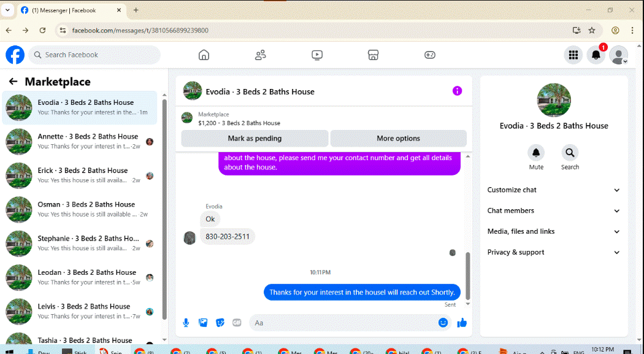Send a thumbs-up like
This screenshot has height=354, width=644.
click(462, 323)
